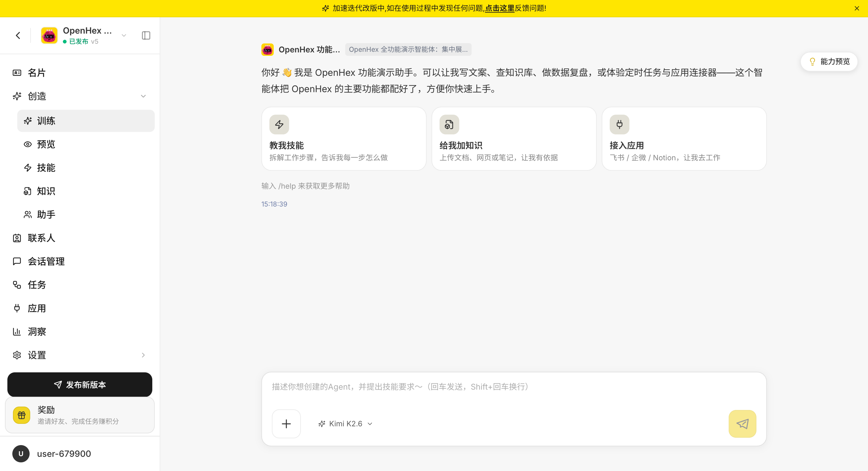Viewport: 868px width, 471px height.
Task: Click the OpenHex 全功能演示智能体 description tag
Action: [x=408, y=50]
